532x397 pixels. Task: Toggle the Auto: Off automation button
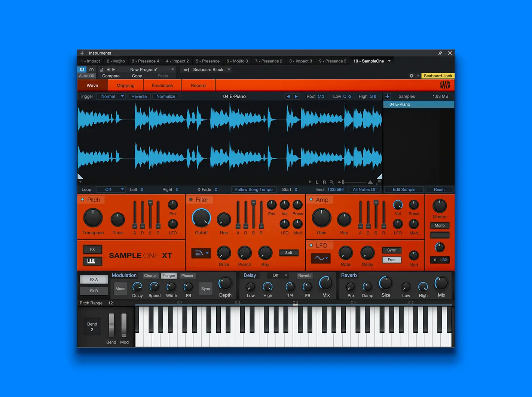tap(87, 76)
